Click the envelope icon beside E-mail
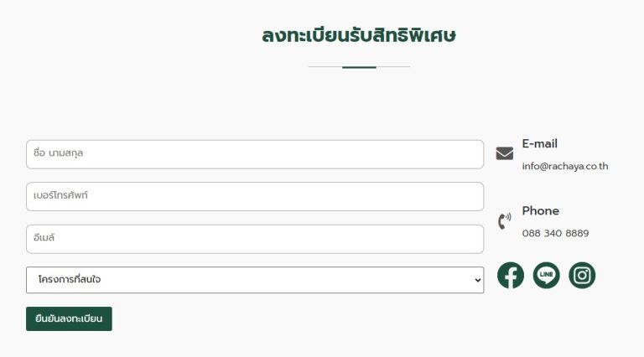Viewport: 644px width, 357px height. [x=504, y=153]
